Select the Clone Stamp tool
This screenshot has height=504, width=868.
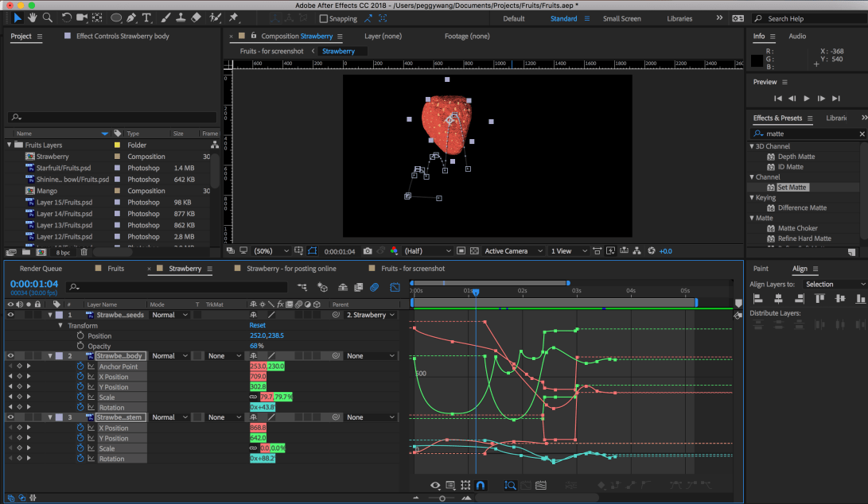[x=180, y=17]
